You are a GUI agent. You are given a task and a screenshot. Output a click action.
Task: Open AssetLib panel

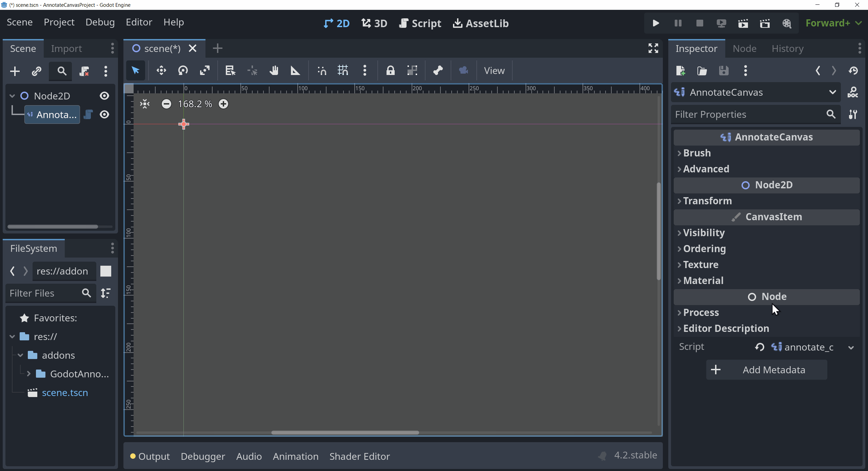point(481,23)
